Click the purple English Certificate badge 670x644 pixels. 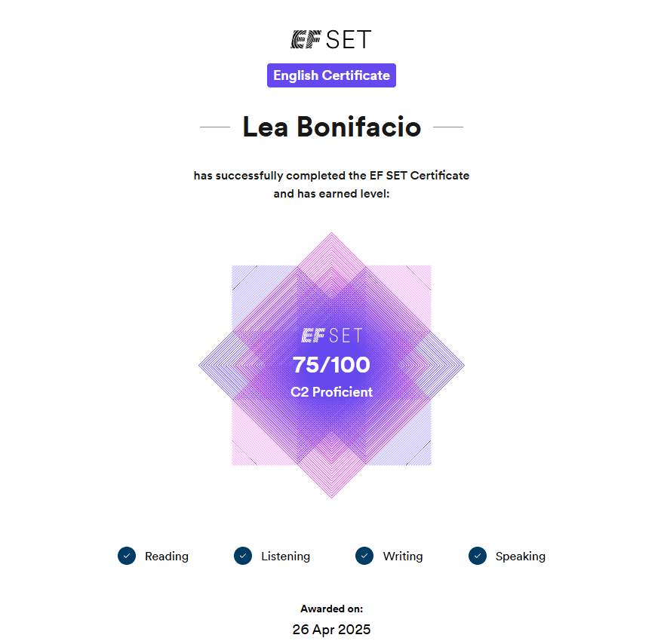331,75
